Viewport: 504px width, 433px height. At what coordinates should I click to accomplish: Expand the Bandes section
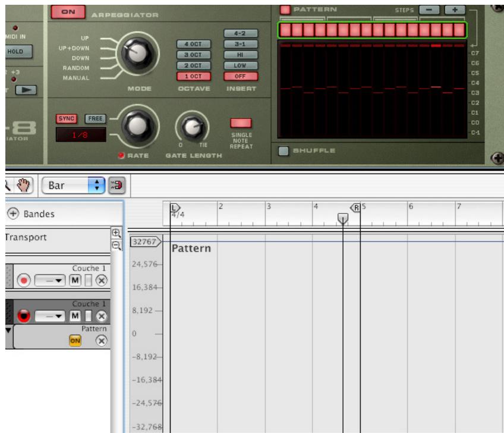pos(13,214)
